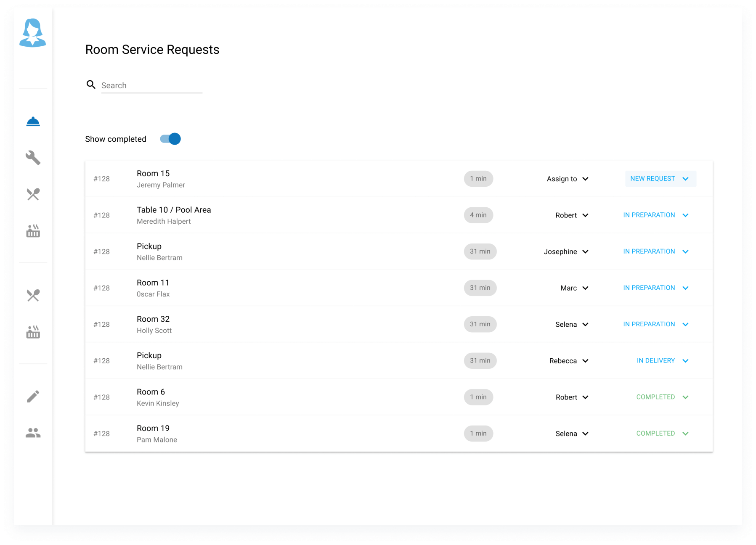The width and height of the screenshot is (756, 545).
Task: Open the lower restaurant utensils icon
Action: click(x=33, y=295)
